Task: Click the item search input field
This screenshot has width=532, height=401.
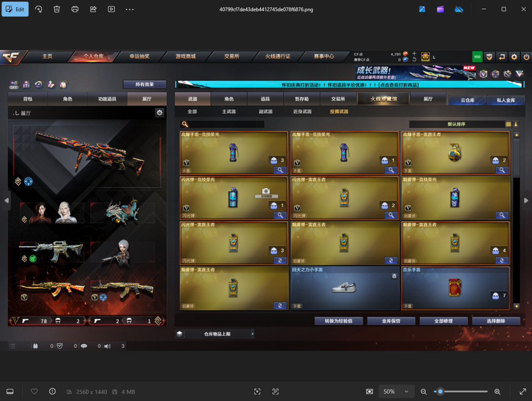Action: point(222,124)
